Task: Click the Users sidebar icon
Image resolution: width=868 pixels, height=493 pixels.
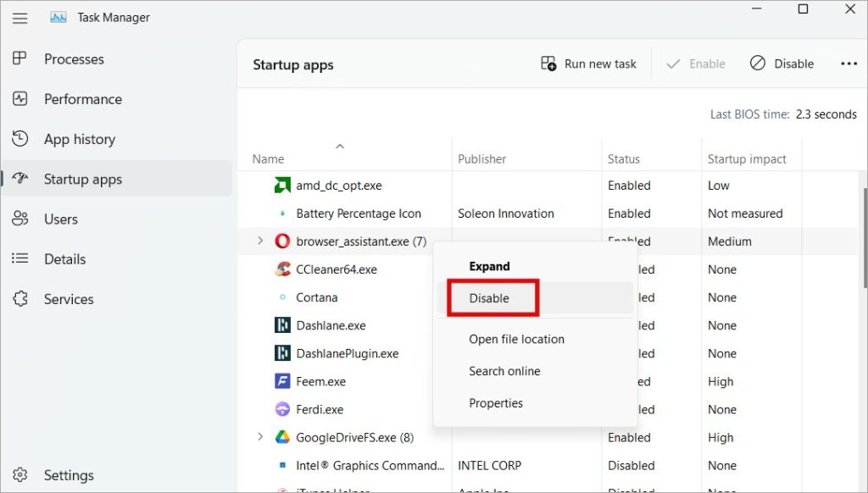Action: pyautogui.click(x=20, y=219)
